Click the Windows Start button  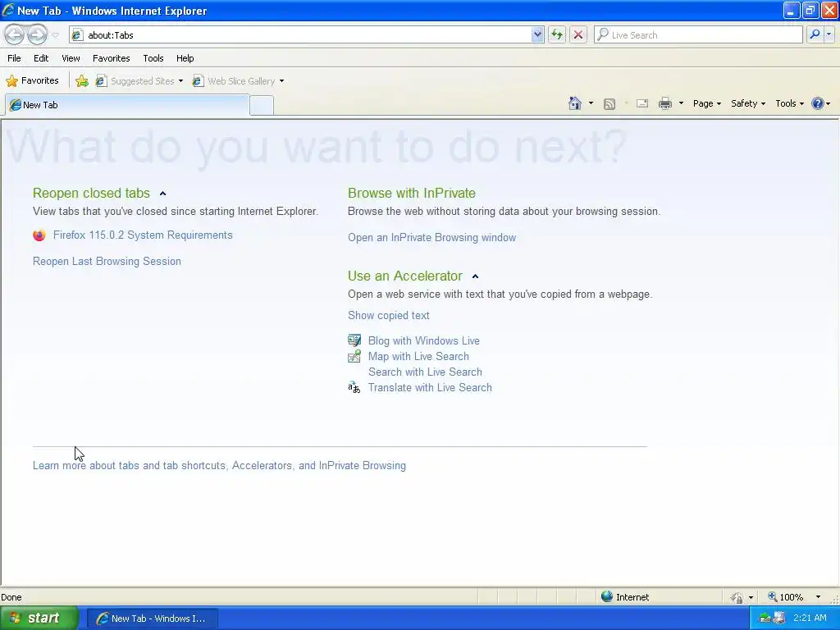pyautogui.click(x=39, y=619)
